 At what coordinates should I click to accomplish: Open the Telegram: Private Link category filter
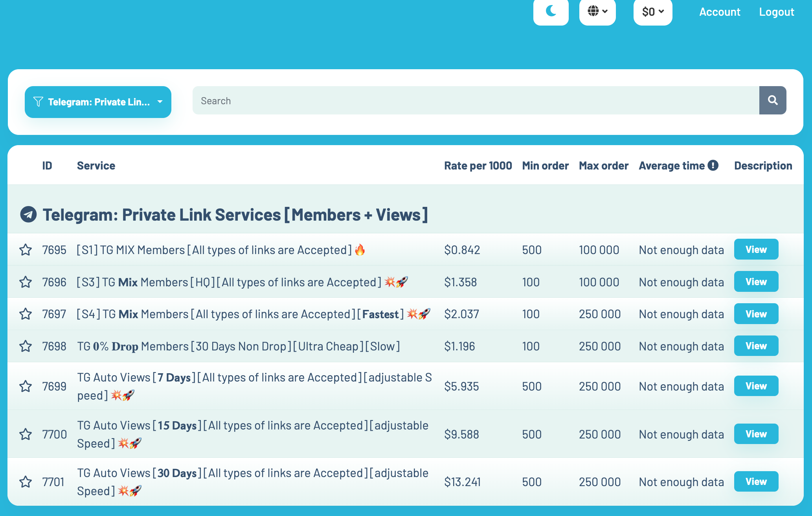click(x=98, y=102)
